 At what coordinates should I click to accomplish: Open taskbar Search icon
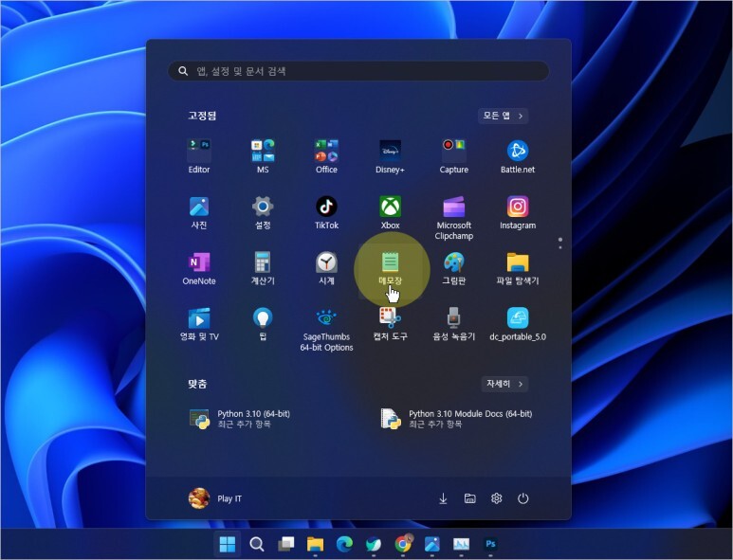coord(257,544)
